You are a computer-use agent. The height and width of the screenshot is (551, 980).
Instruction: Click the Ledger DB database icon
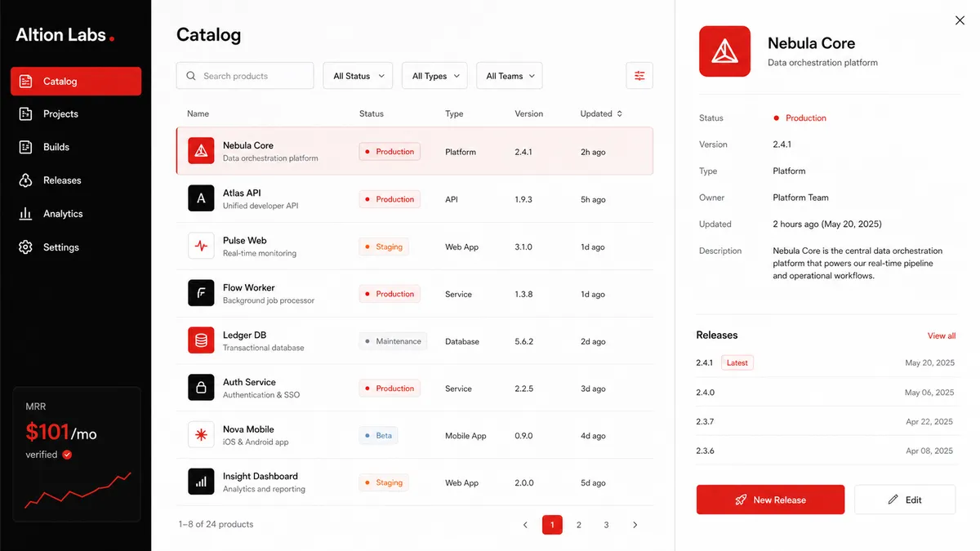coord(201,340)
